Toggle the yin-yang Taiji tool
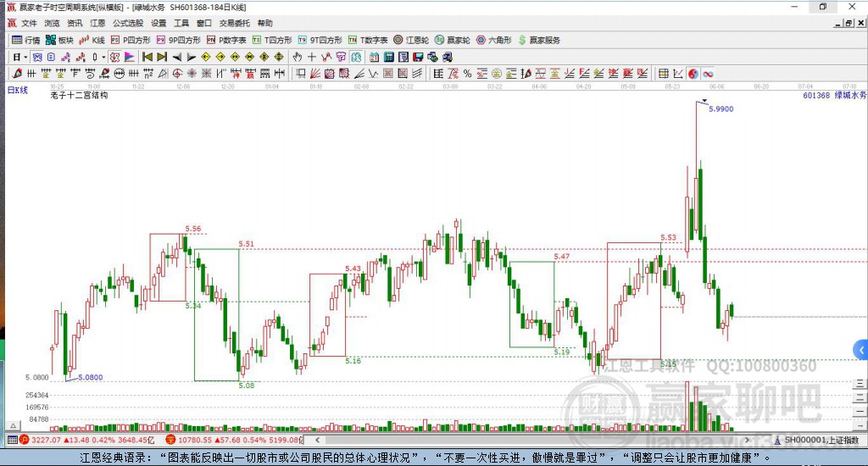868x466 pixels. (693, 74)
